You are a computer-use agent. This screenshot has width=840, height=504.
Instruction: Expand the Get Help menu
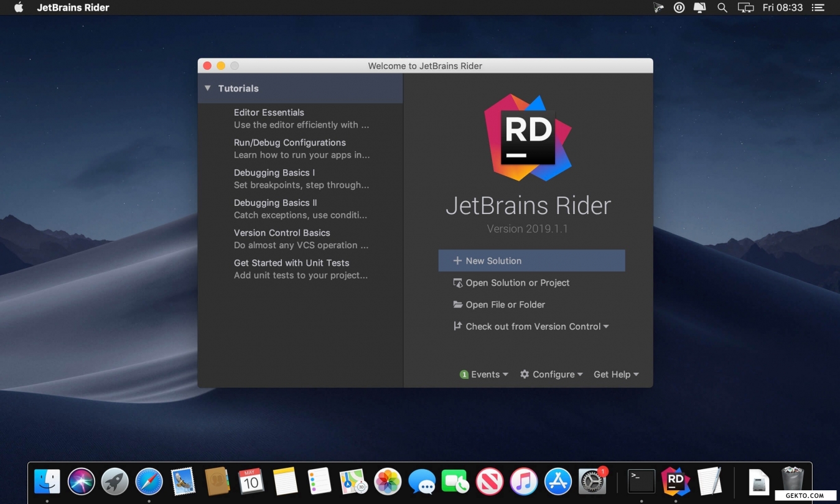pos(616,375)
